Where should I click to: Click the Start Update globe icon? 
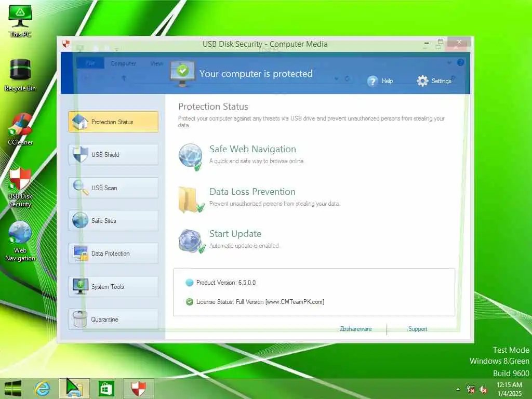pyautogui.click(x=192, y=241)
